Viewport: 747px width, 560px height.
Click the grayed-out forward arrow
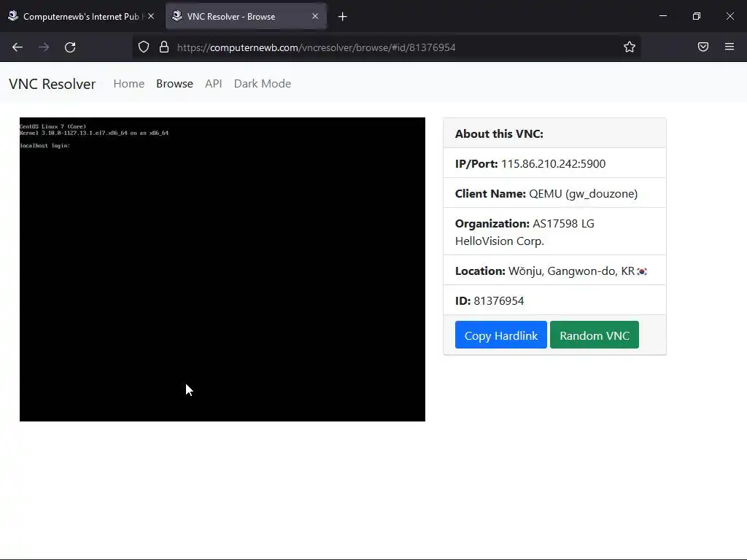tap(44, 47)
